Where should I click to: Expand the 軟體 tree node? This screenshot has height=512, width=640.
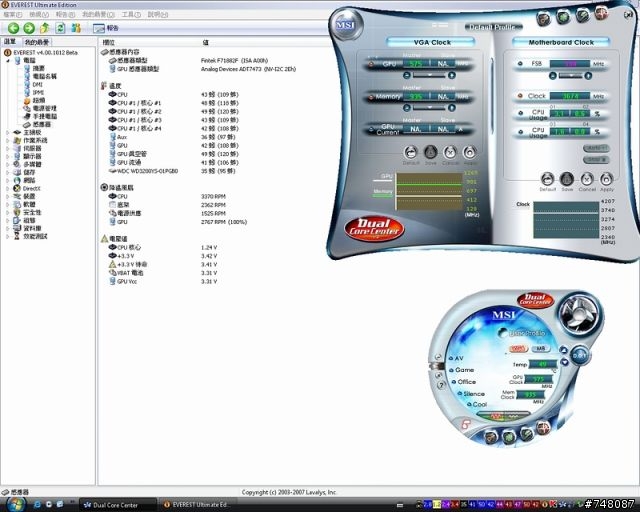7,205
